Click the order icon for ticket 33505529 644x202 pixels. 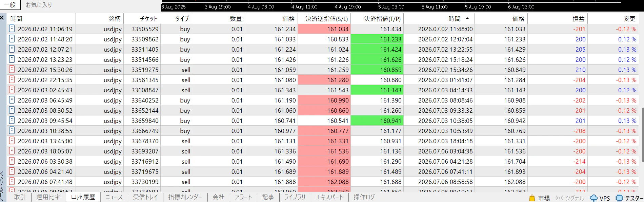12,29
